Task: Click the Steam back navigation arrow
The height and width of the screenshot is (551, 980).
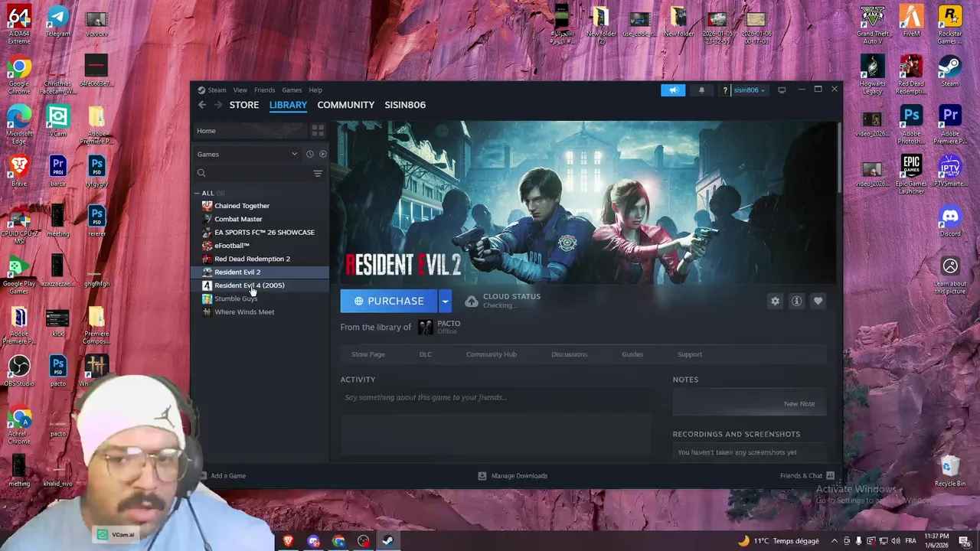Action: point(202,105)
